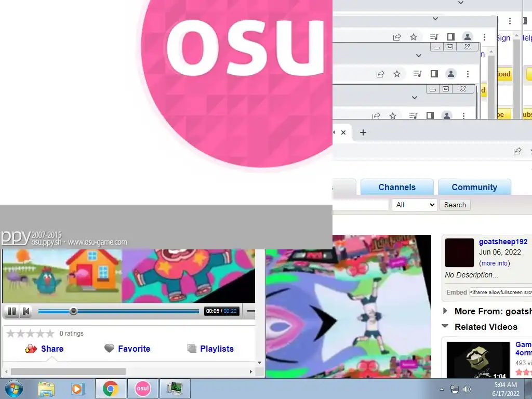This screenshot has width=532, height=399.
Task: Click share icon in front browser address bar
Action: (x=517, y=151)
